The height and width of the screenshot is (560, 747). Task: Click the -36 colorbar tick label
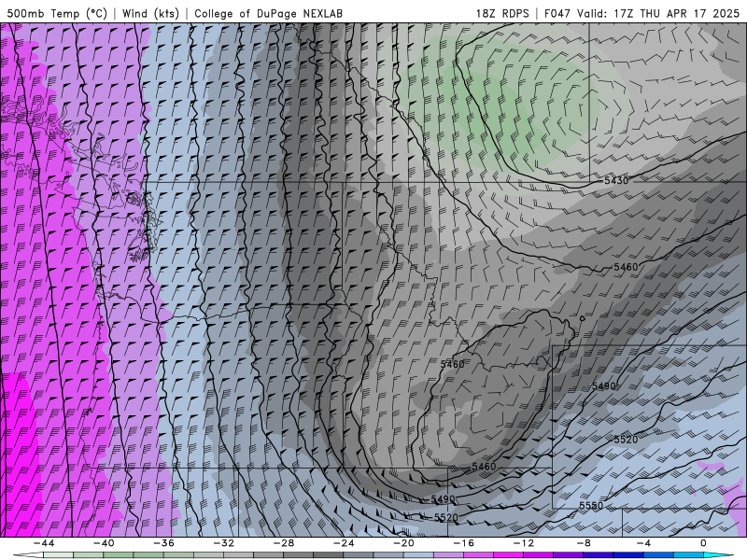click(x=163, y=543)
